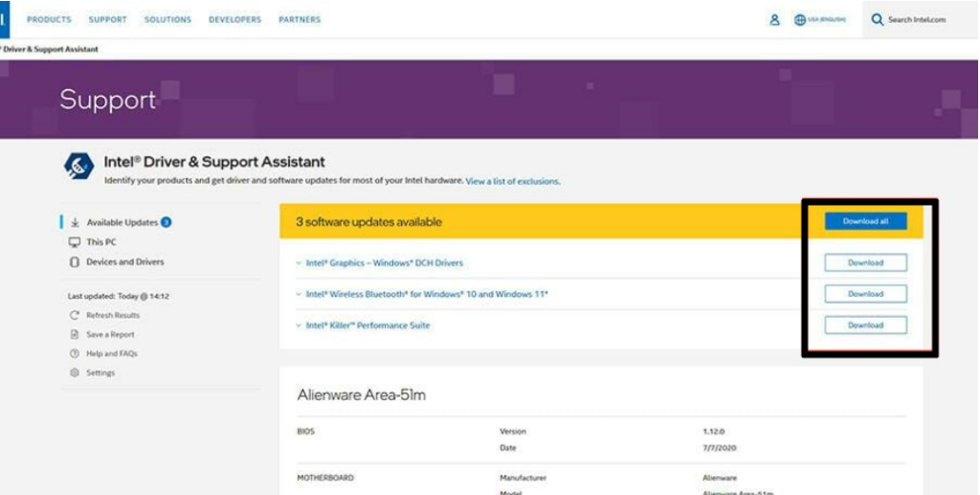Click the Driver & Support Assistant breadcrumb

coord(50,50)
